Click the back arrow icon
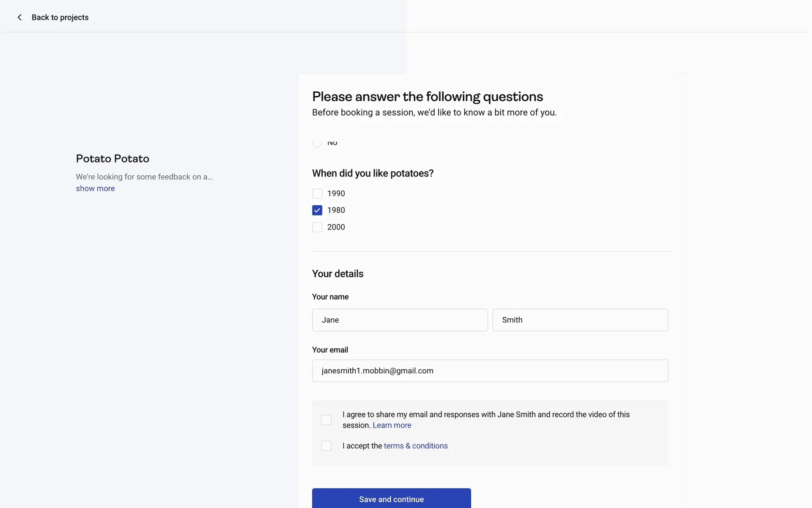Viewport: 812px width, 508px height. (x=19, y=17)
